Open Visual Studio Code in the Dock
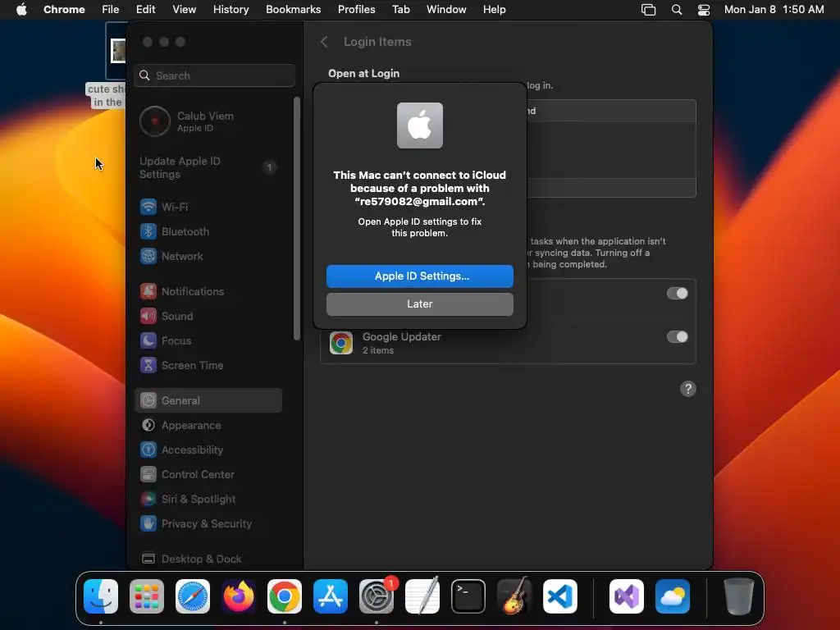The height and width of the screenshot is (630, 840). coord(560,596)
